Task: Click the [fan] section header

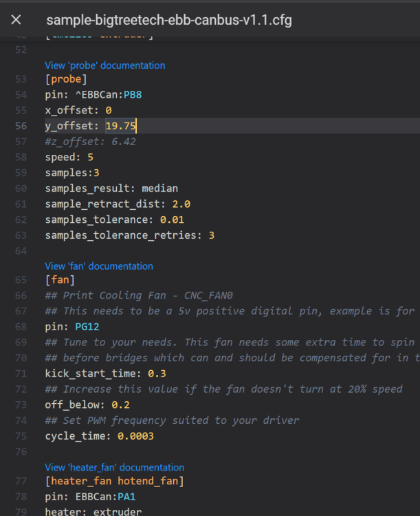Action: 60,280
